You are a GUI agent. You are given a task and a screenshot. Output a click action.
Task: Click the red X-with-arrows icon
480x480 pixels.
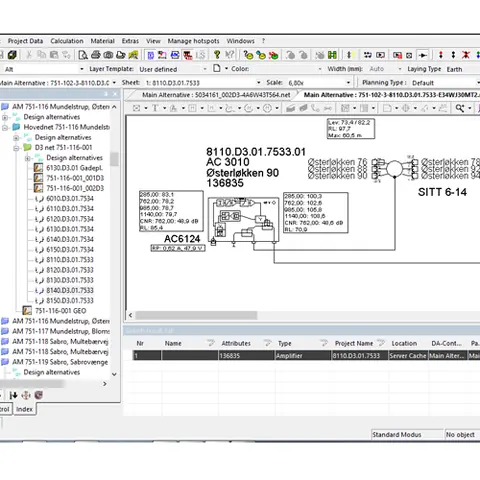click(x=466, y=55)
